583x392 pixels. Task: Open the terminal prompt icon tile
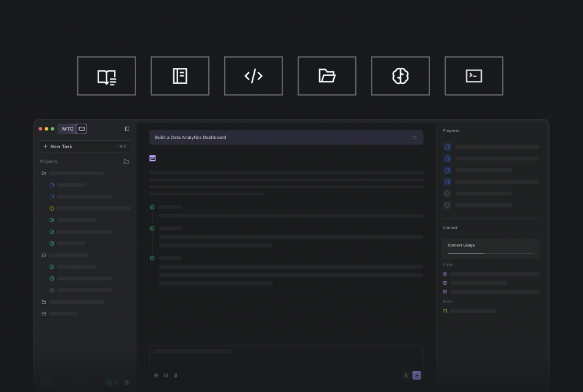(474, 76)
